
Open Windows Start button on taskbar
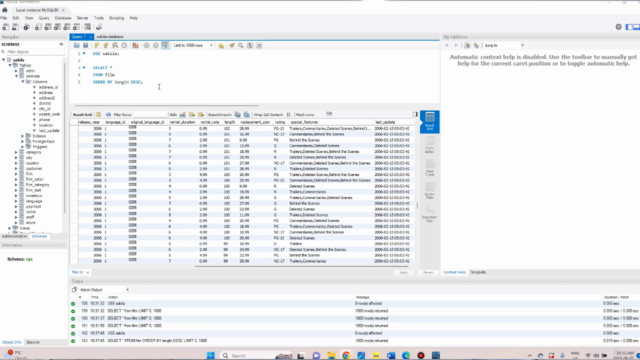click(x=211, y=355)
